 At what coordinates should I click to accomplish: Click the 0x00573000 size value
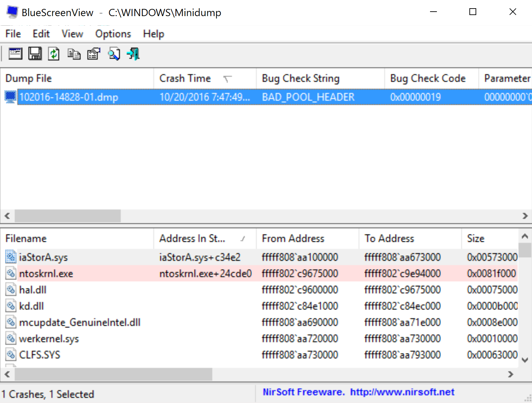click(x=492, y=257)
